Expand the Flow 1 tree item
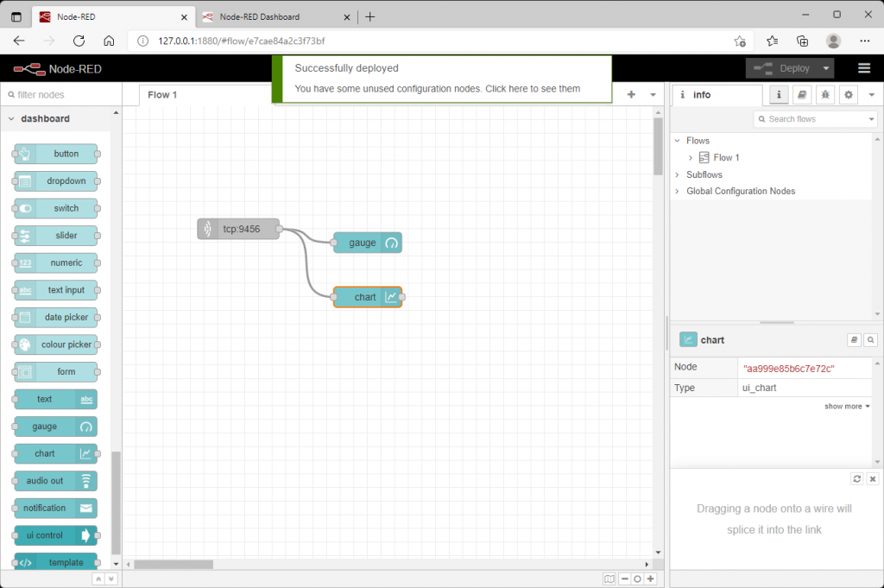This screenshot has height=588, width=884. pos(690,158)
